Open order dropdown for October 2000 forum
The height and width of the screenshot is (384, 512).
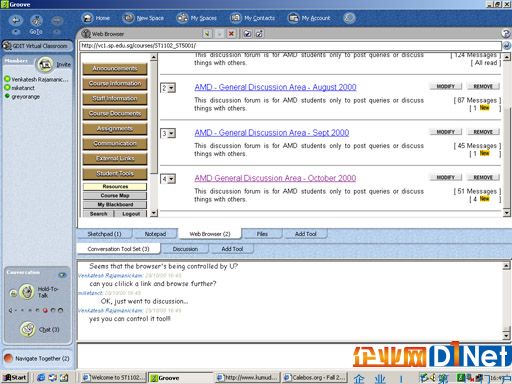[168, 179]
